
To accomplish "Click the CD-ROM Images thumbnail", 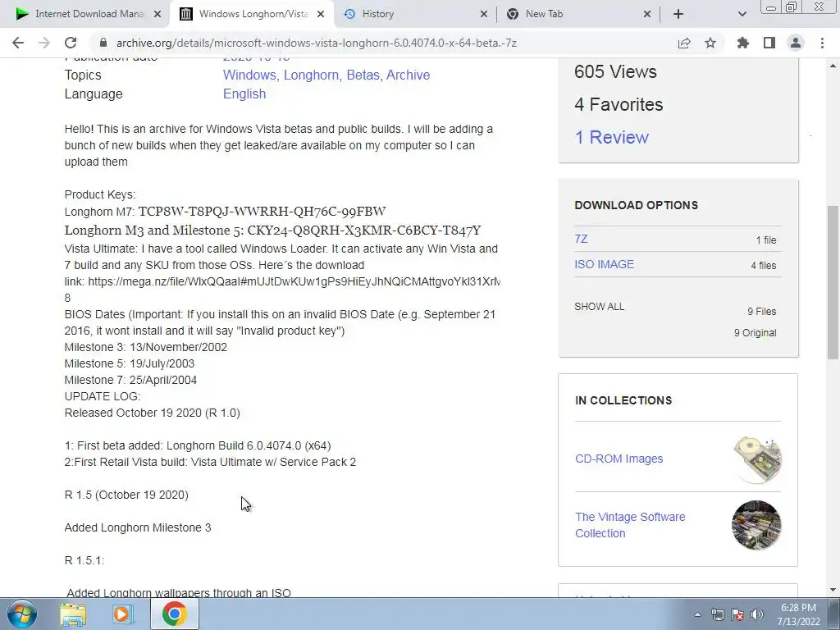I will click(756, 459).
